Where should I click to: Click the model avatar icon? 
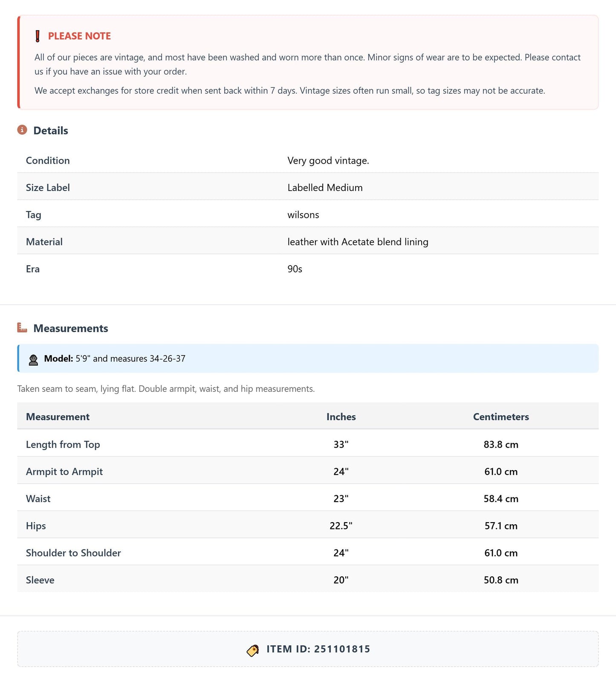pos(33,359)
